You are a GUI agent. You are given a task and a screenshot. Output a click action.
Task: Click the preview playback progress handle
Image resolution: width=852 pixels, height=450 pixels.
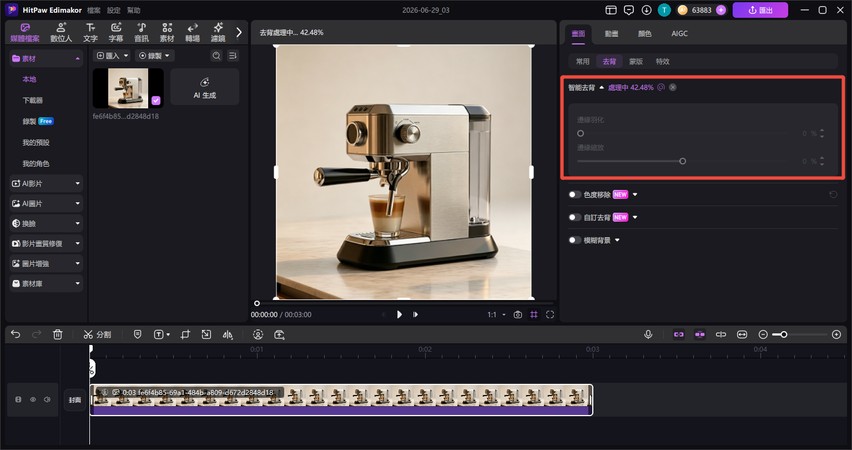pos(257,303)
